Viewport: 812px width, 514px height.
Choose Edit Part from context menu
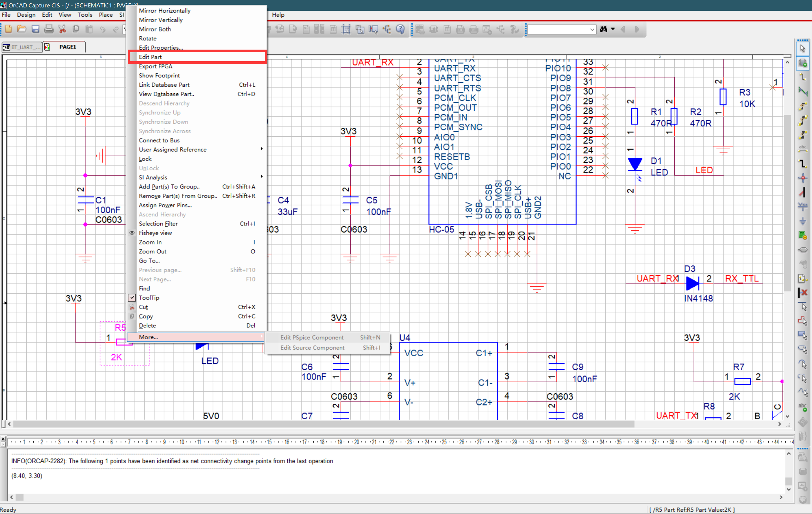[x=196, y=57]
